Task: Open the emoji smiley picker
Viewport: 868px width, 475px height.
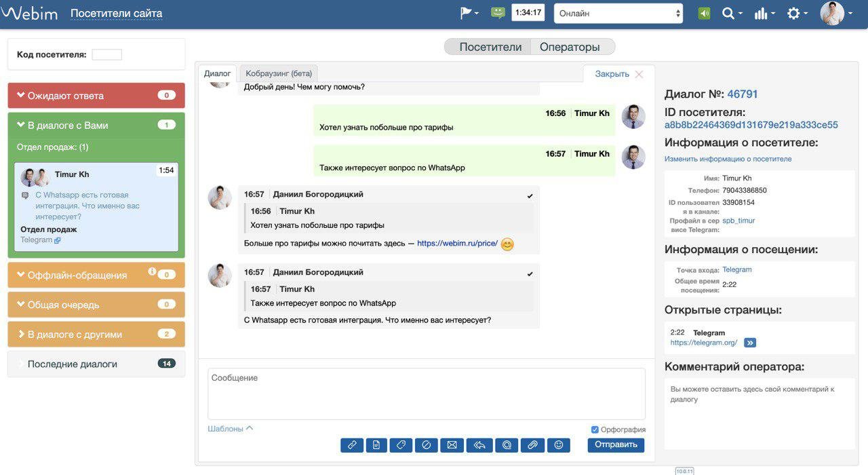Action: (559, 445)
